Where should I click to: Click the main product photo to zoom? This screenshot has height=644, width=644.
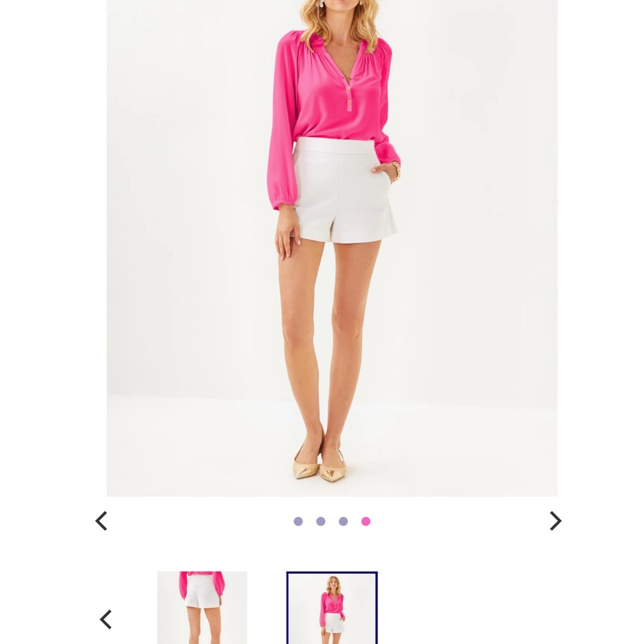[x=332, y=248]
